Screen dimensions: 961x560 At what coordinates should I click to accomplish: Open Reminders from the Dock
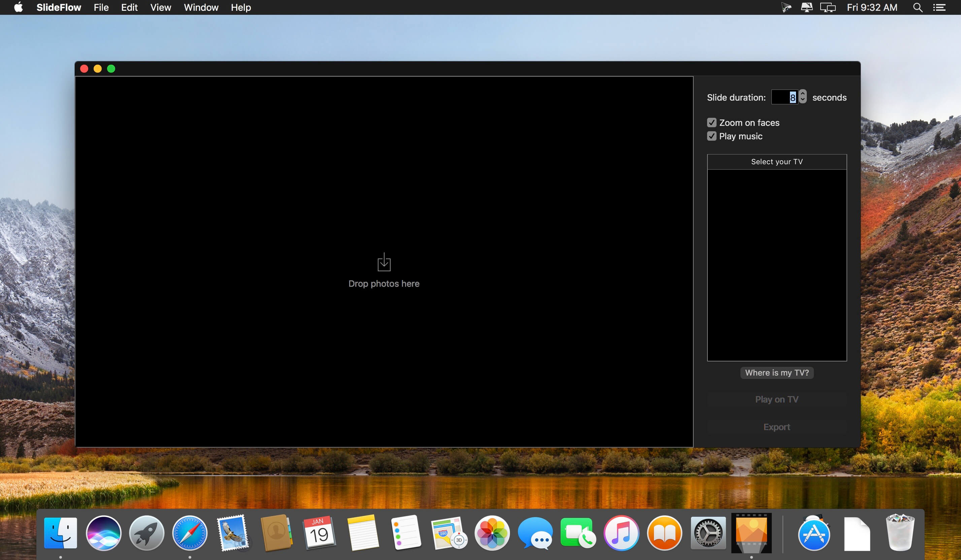pos(406,533)
